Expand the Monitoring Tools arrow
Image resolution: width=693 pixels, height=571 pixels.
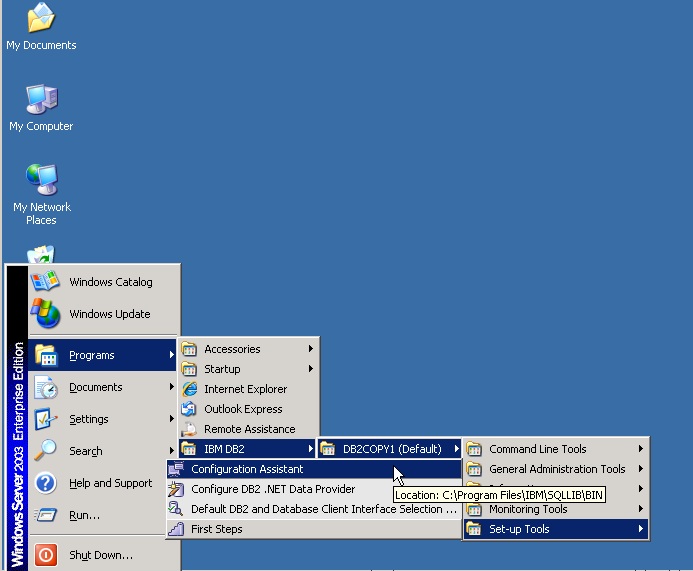click(x=641, y=509)
